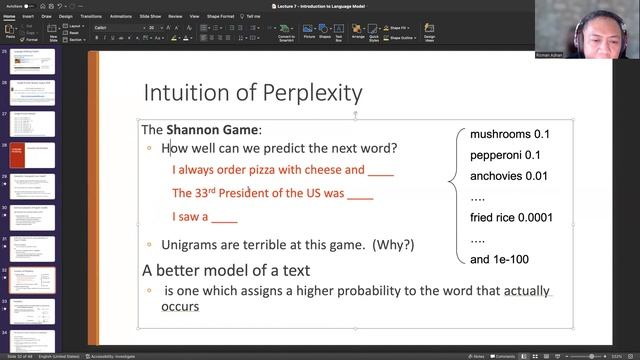Click the Align Left icon

(x=203, y=38)
